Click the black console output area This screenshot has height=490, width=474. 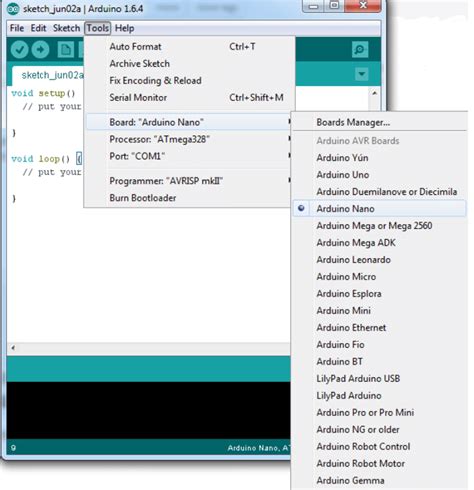click(x=148, y=410)
